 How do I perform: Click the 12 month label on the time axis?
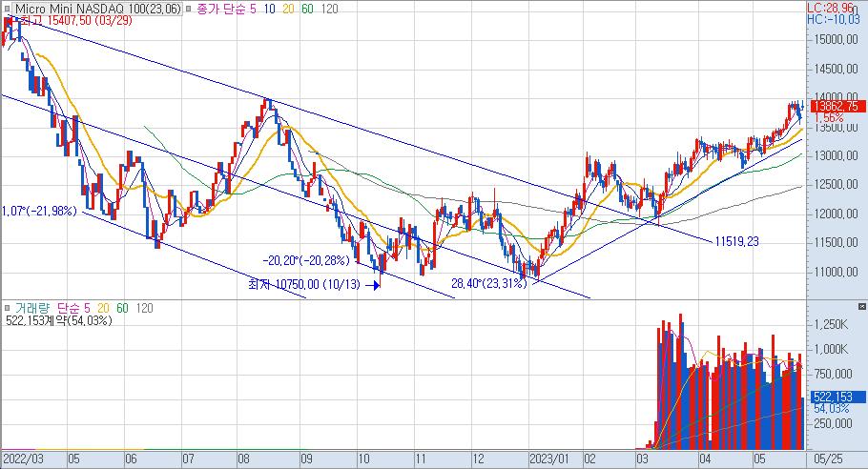(x=478, y=459)
